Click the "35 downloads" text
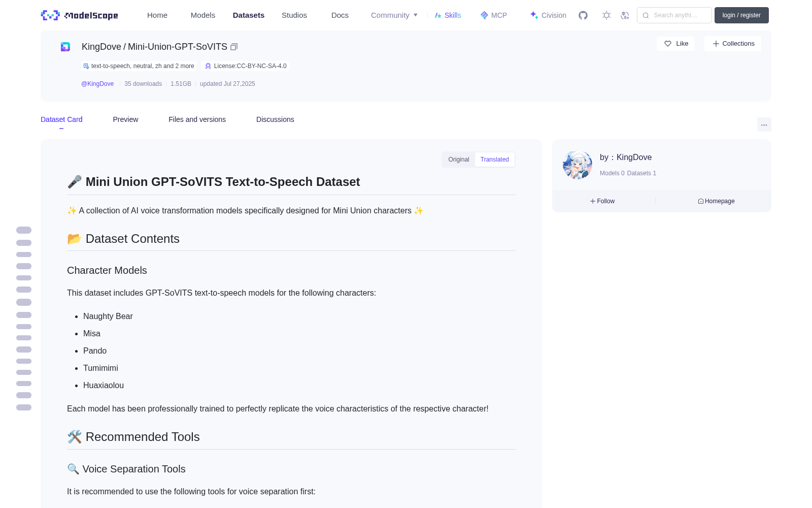 [143, 84]
